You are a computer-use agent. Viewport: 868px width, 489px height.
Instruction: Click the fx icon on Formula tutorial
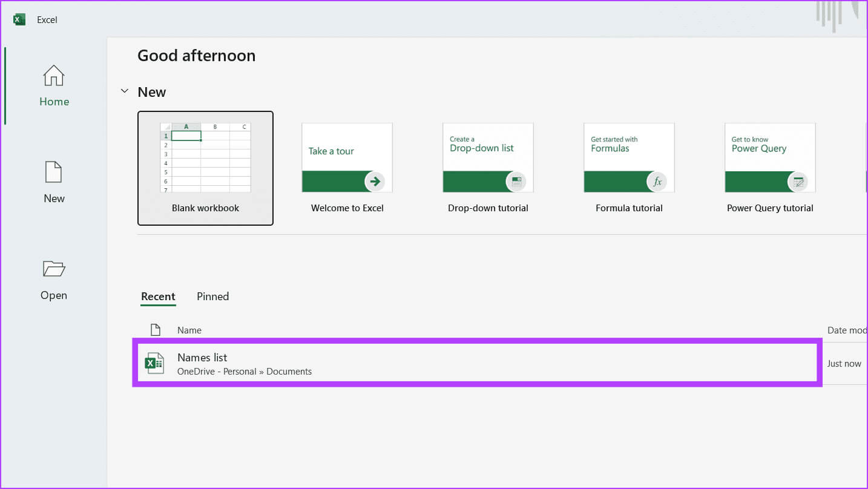click(x=657, y=181)
